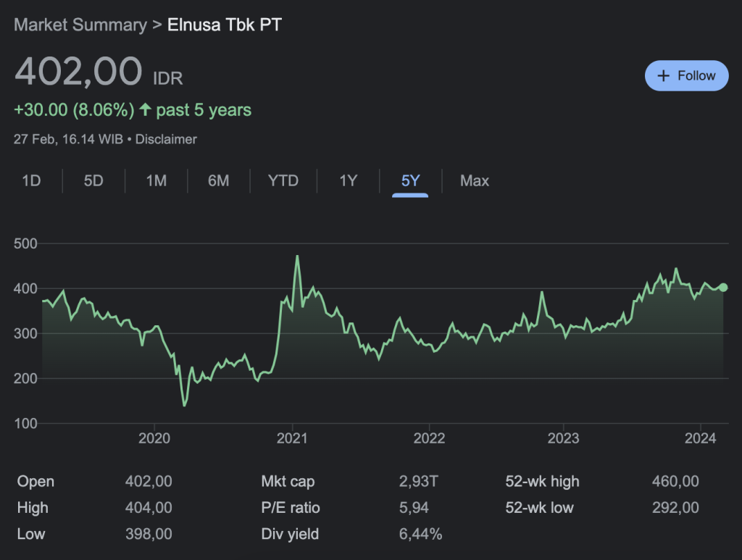Show the 1M price chart
Image resolution: width=742 pixels, height=560 pixels.
tap(157, 181)
